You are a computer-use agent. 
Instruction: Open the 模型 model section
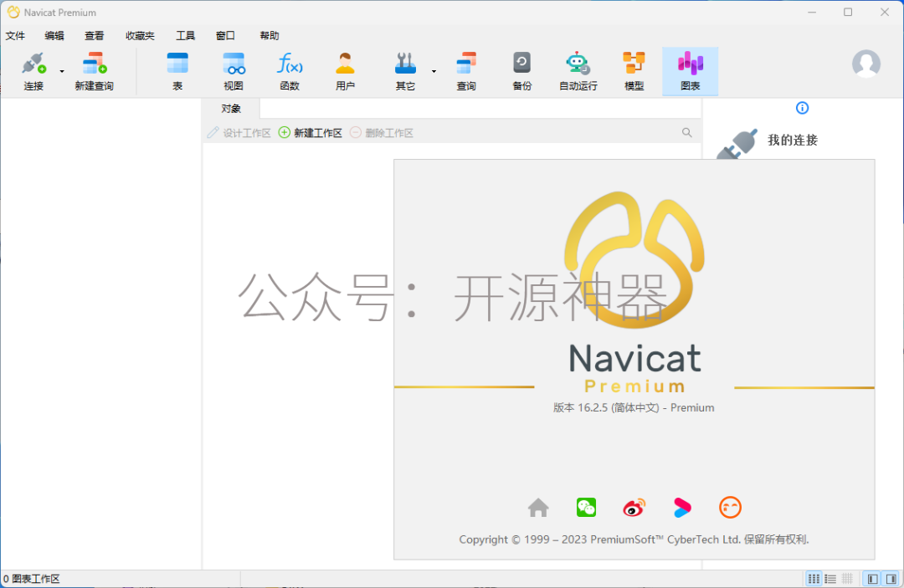pos(634,71)
